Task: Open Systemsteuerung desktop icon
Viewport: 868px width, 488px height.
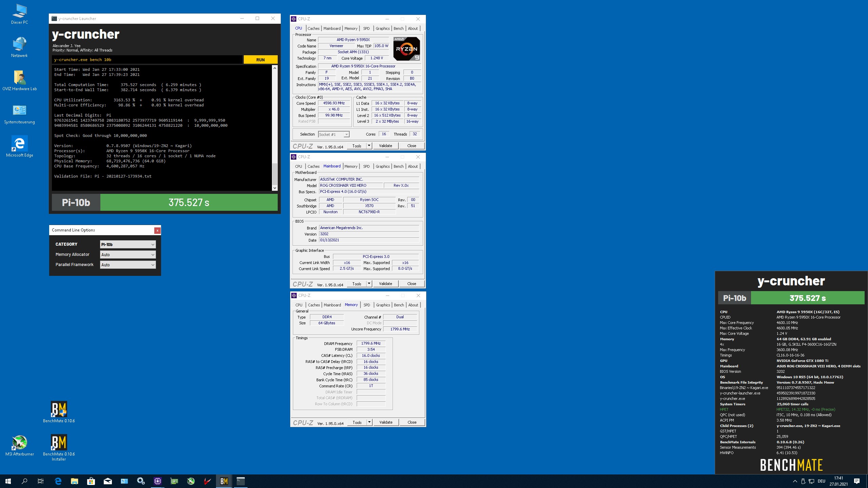Action: pos(19,114)
